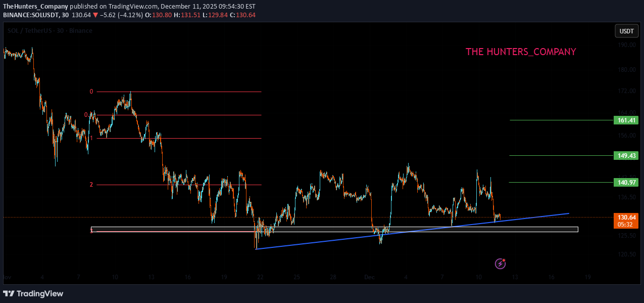
Task: Click the Fibonacci level label 2
Action: (91, 185)
